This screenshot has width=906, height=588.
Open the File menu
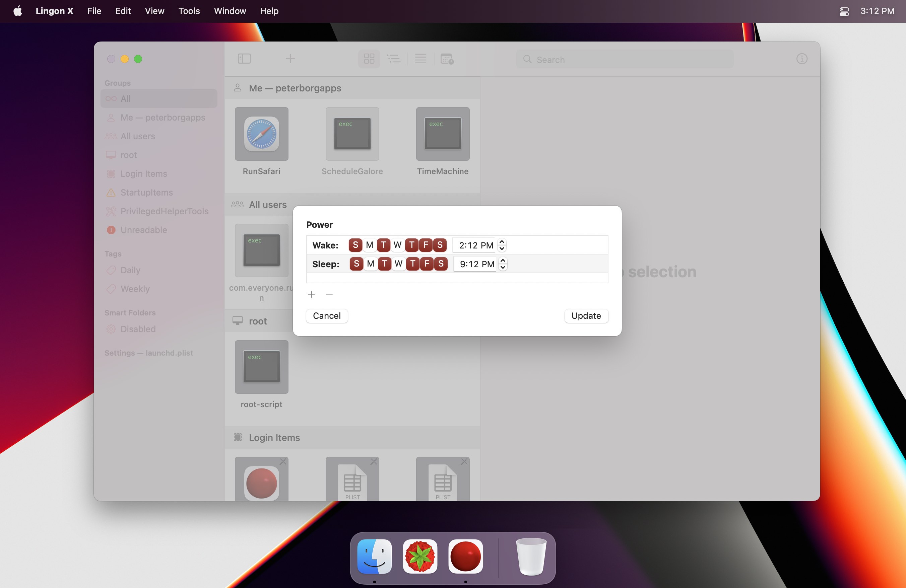(x=94, y=11)
